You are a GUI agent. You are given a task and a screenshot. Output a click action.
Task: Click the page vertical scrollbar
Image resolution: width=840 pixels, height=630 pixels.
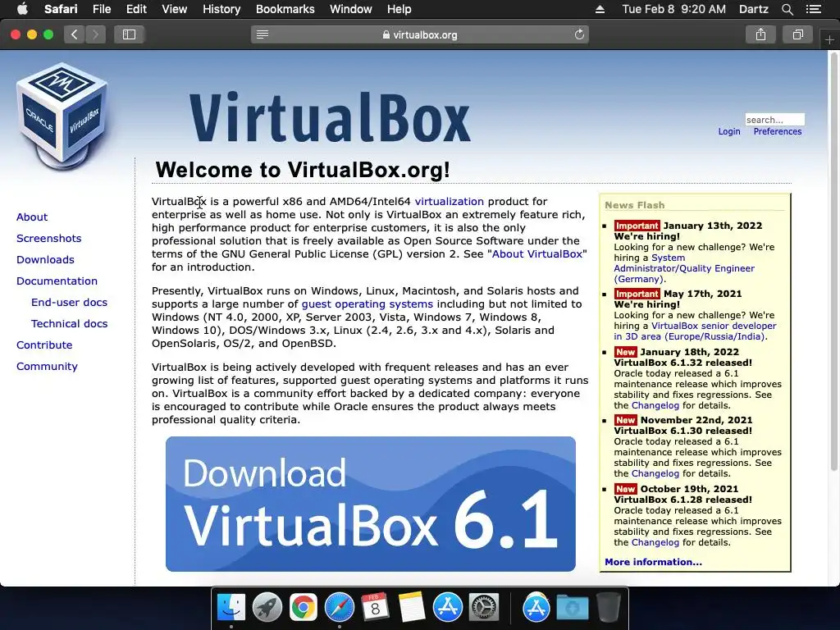[834, 262]
